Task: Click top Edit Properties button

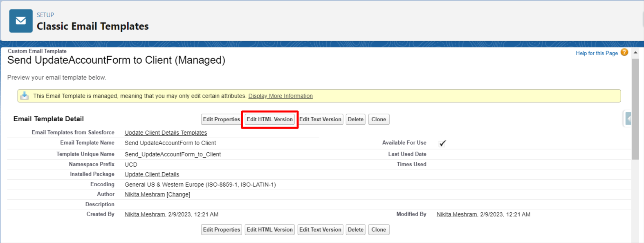Action: [x=222, y=119]
